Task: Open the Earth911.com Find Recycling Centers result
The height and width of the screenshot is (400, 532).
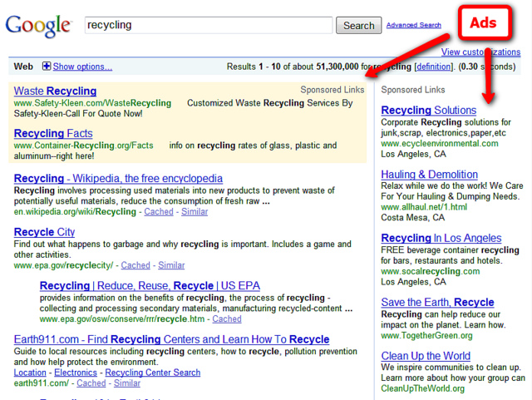Action: coord(171,339)
